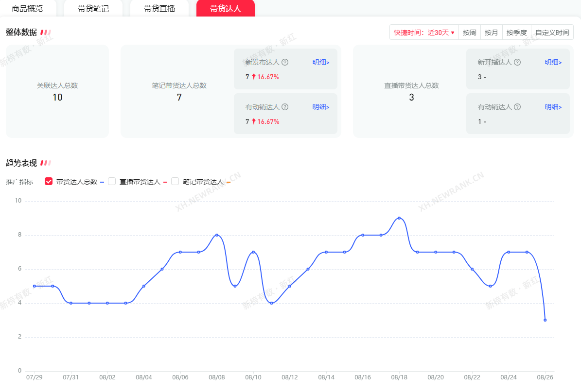
Task: Choose the 按月 time range button
Action: [491, 33]
